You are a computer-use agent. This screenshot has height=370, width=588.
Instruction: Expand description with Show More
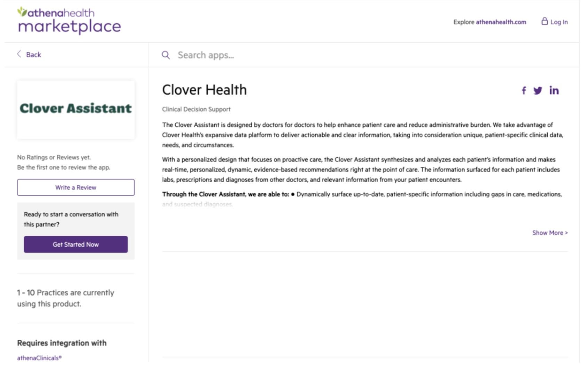point(550,233)
